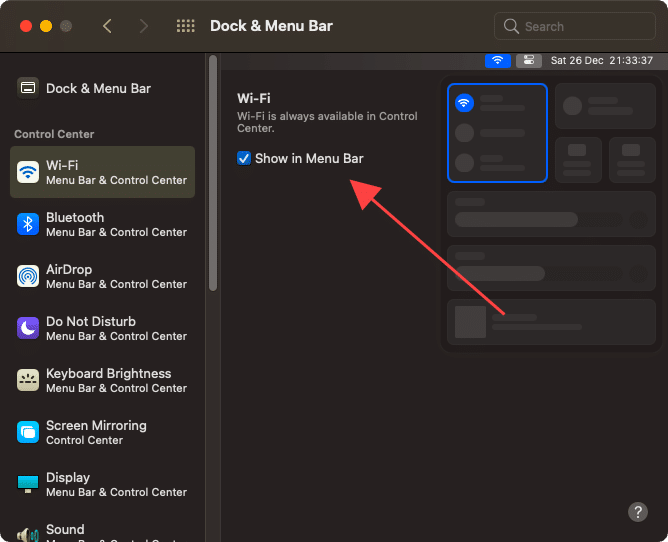The width and height of the screenshot is (668, 542).
Task: Click the Wi-Fi icon in sidebar
Action: 28,172
